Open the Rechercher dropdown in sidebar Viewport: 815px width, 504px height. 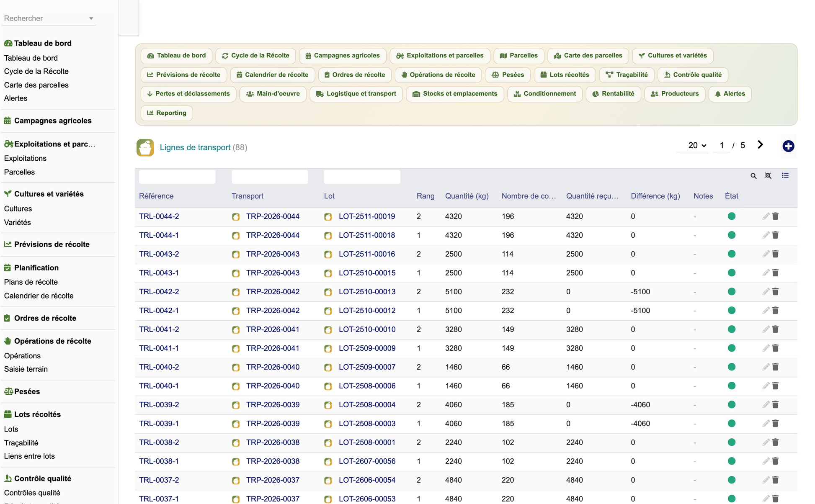tap(49, 18)
